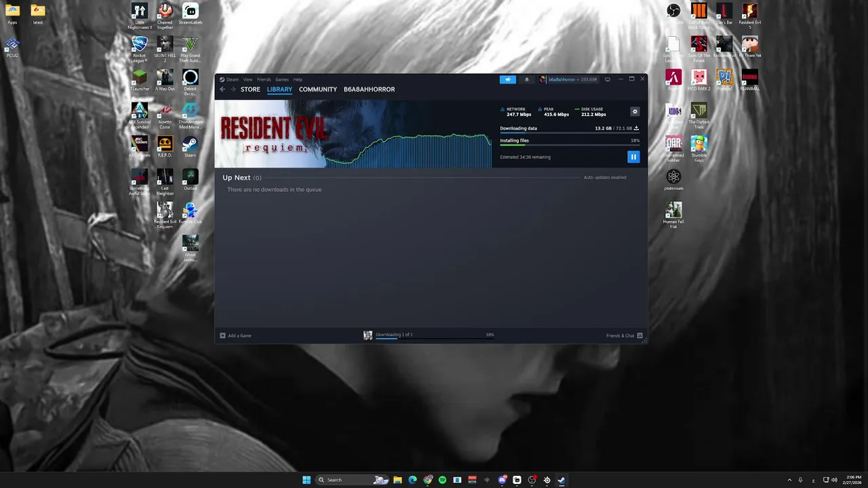Select Human Fall Flat desktop icon
Viewport: 868px width, 488px height.
(x=673, y=216)
